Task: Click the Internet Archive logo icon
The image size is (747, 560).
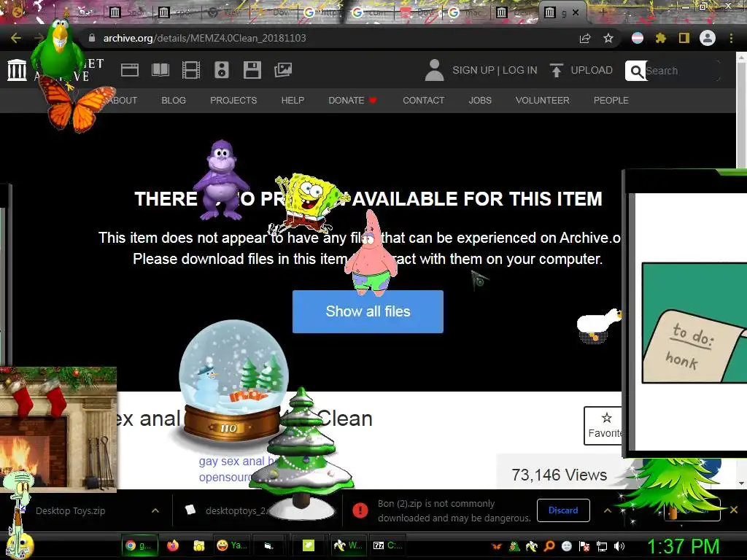Action: [x=18, y=70]
